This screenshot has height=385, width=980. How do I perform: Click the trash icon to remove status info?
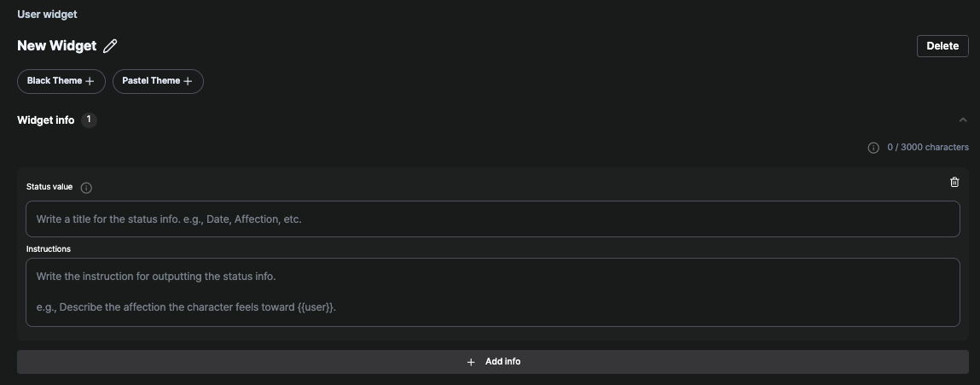point(954,182)
